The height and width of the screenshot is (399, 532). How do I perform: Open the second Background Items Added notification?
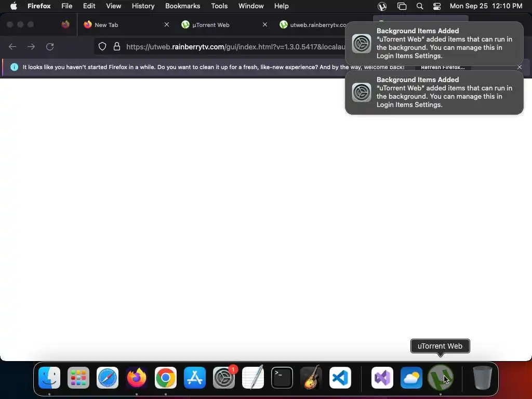point(434,92)
